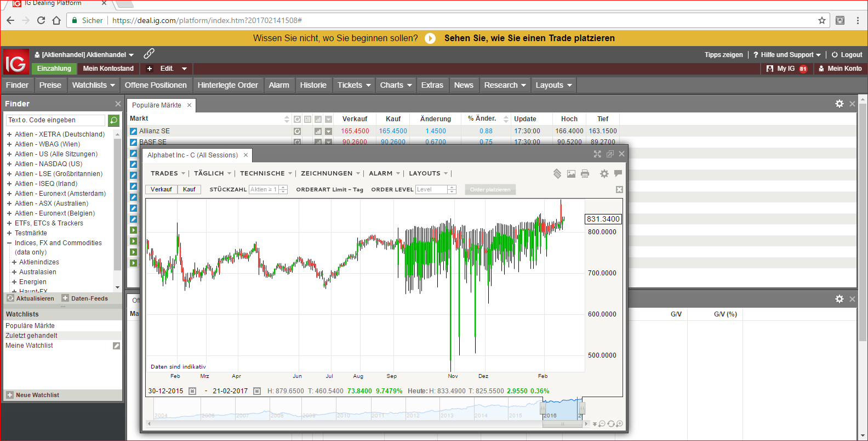Click the green Einzahlung button
868x441 pixels.
click(x=54, y=69)
